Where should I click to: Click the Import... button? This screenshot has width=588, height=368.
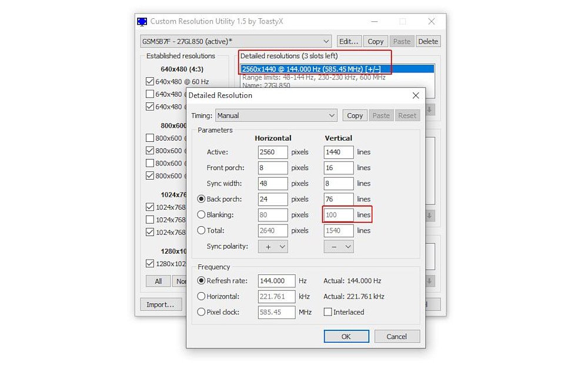tap(161, 304)
